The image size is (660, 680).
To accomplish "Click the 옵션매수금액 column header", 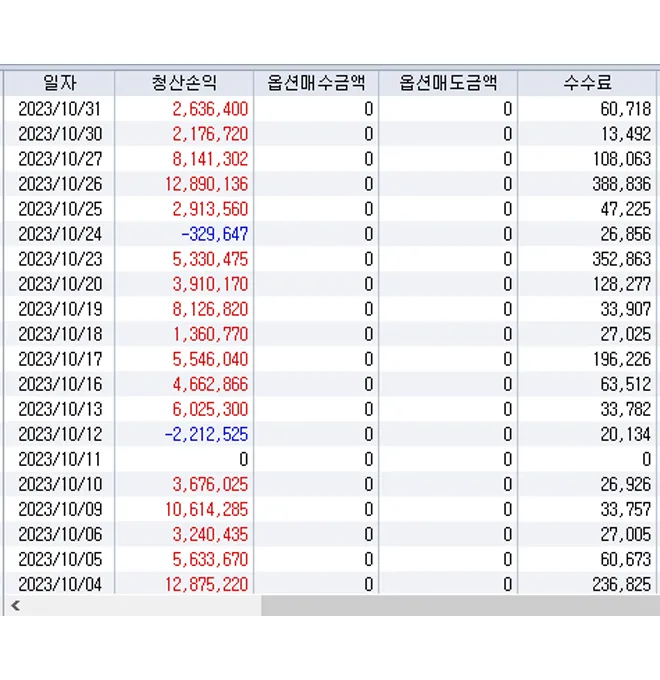I will 316,83.
